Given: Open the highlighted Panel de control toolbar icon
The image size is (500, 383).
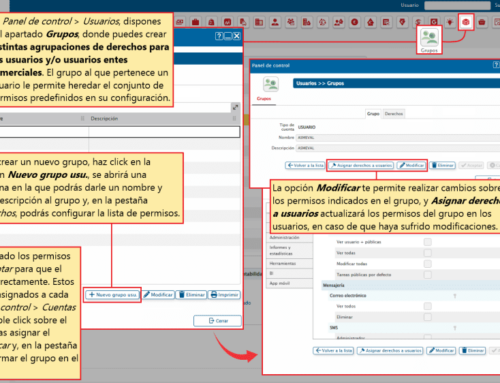Looking at the screenshot, I should tap(466, 22).
